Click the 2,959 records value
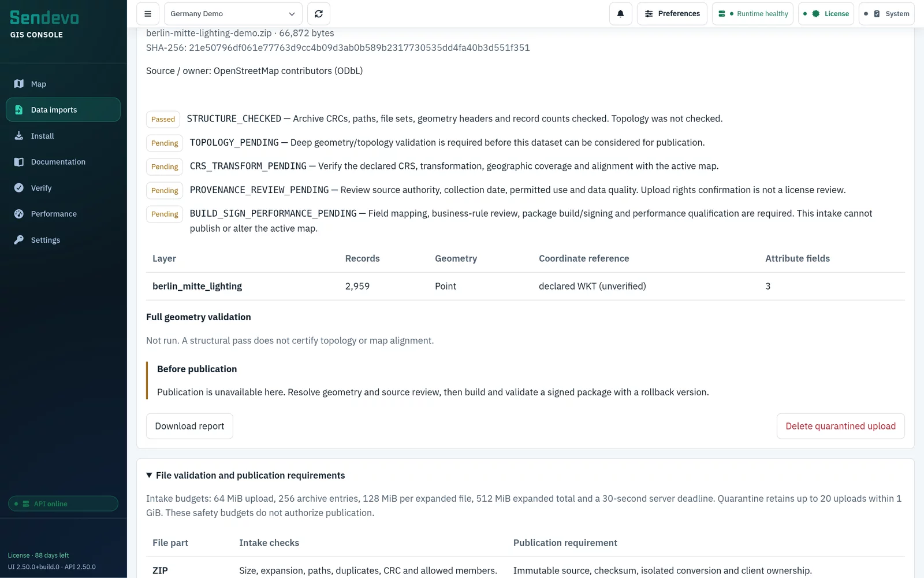 click(357, 286)
